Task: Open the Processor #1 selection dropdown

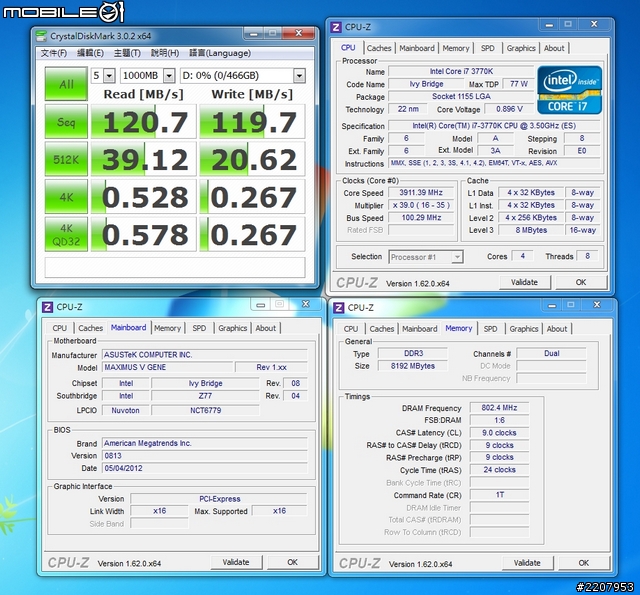Action: coord(426,257)
